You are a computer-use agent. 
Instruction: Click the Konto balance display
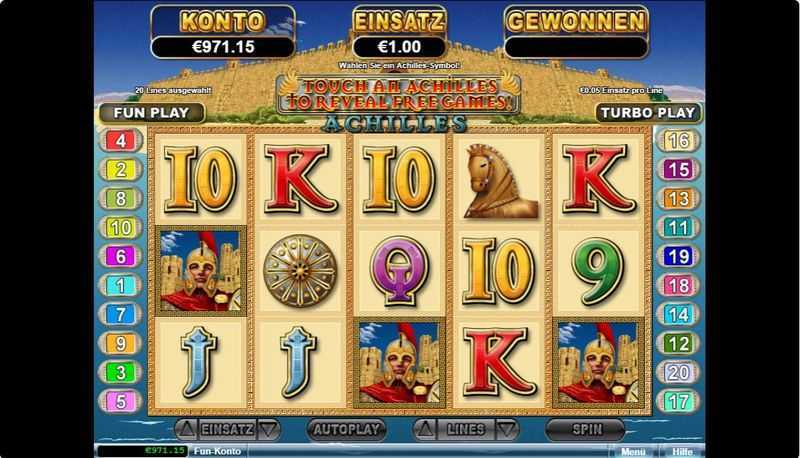[x=223, y=47]
